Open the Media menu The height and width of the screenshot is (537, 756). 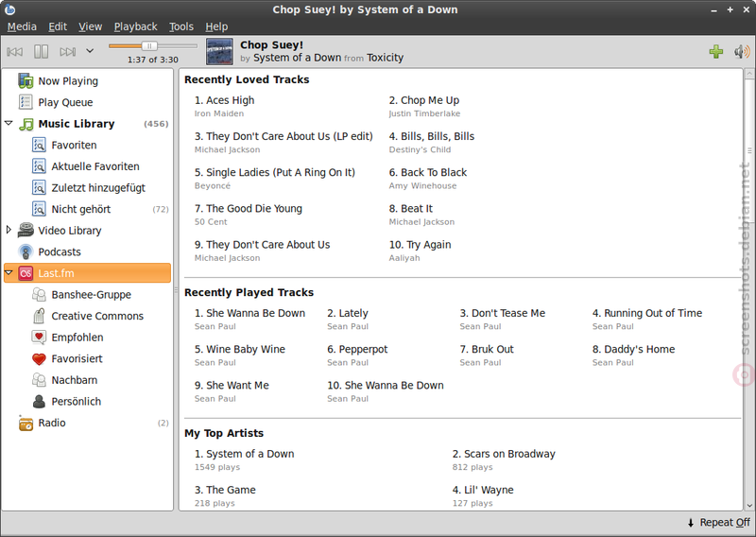pos(22,26)
